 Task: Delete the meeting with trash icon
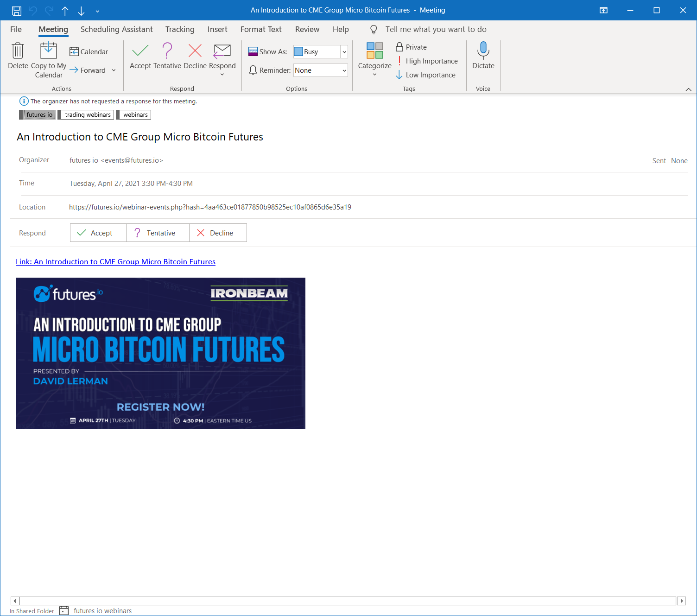(x=18, y=56)
